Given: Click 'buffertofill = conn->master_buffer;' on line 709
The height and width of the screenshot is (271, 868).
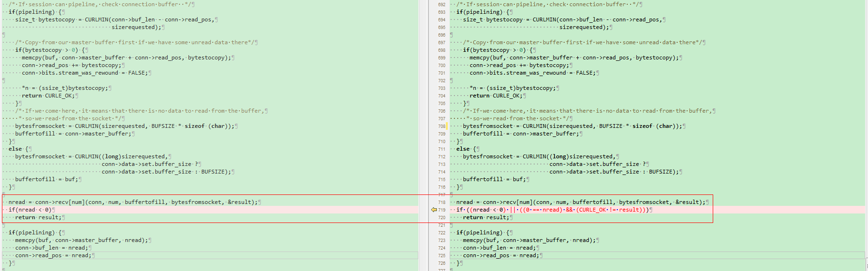Looking at the screenshot, I should [521, 134].
